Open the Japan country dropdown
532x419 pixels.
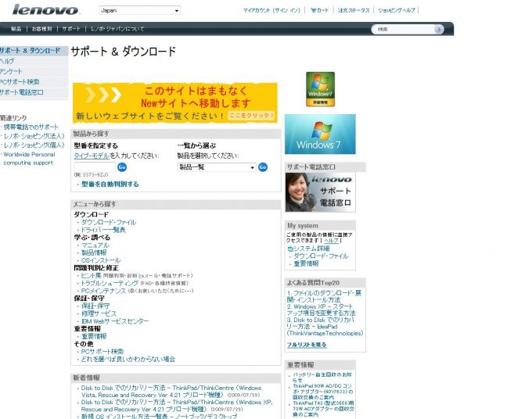pos(140,10)
